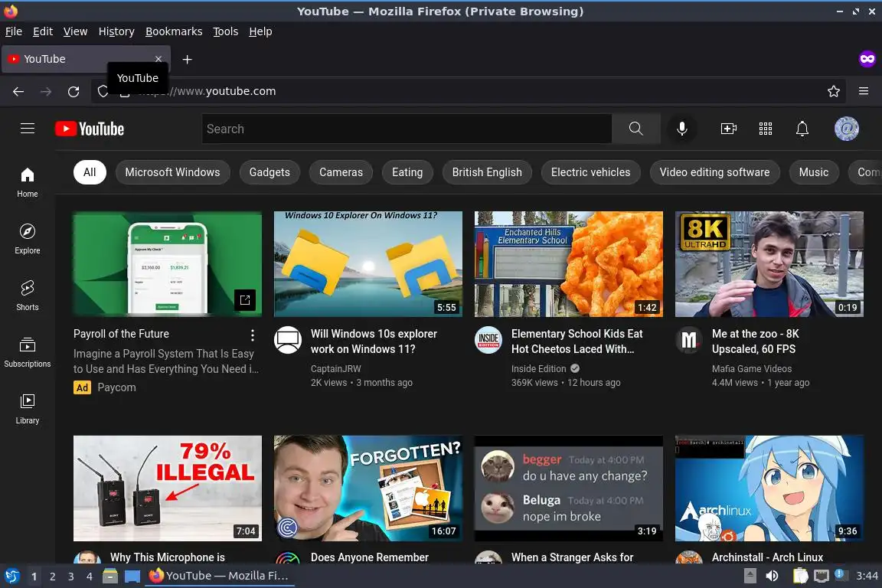Open the History menu
This screenshot has width=882, height=588.
point(116,31)
